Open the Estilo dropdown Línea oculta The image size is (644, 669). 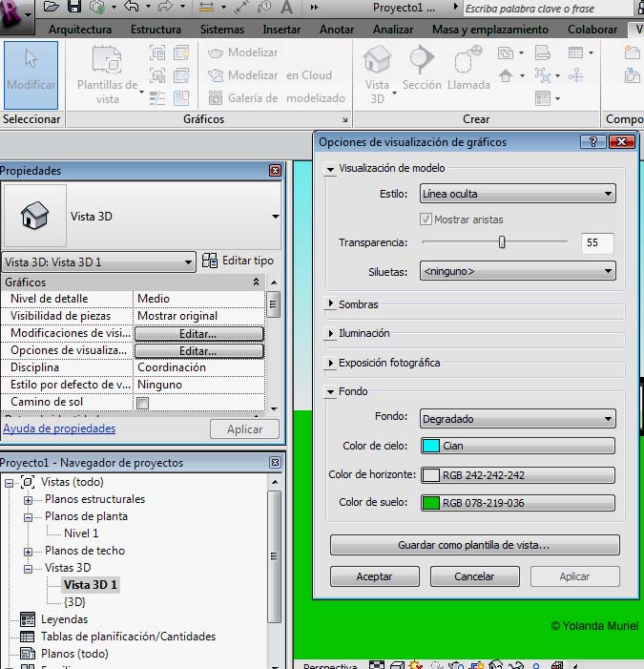coord(517,194)
